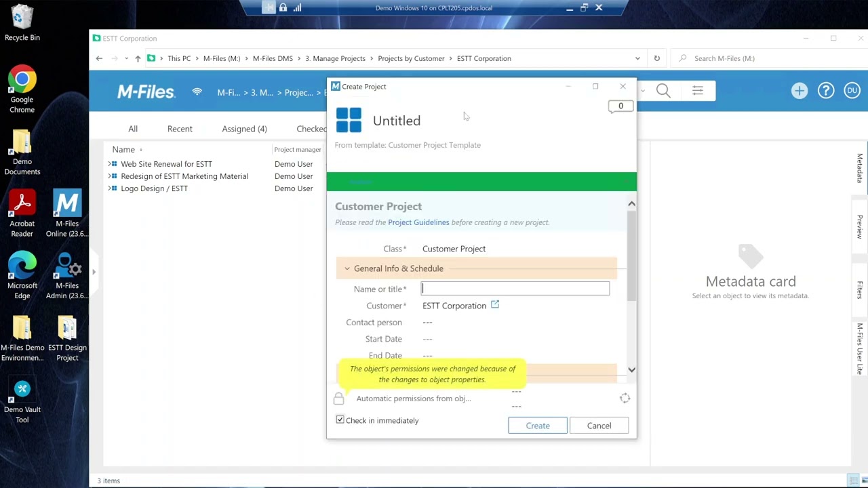Switch to the Recent tab
The width and height of the screenshot is (868, 488).
click(x=180, y=129)
